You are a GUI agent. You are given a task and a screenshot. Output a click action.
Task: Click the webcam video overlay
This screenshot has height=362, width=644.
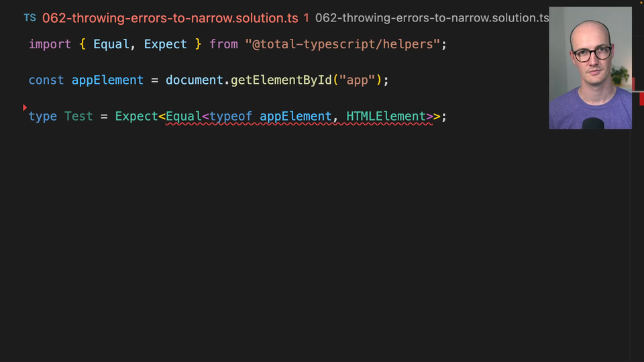(x=590, y=67)
